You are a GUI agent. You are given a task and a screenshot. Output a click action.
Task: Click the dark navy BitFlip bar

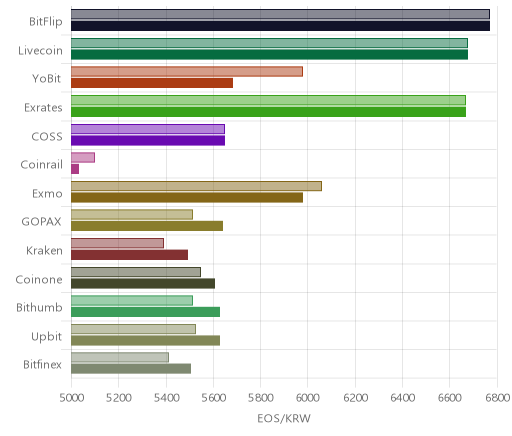pyautogui.click(x=280, y=26)
